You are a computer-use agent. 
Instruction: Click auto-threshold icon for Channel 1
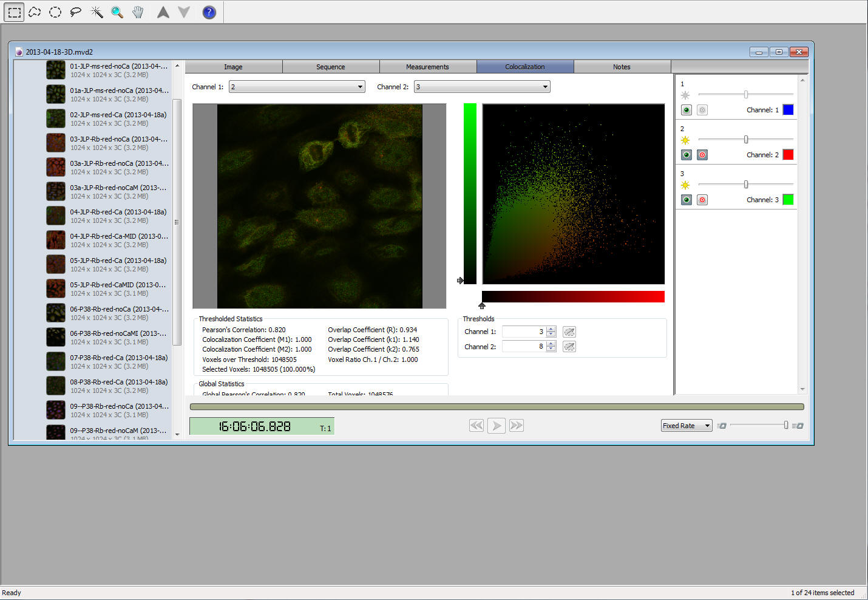click(x=569, y=332)
